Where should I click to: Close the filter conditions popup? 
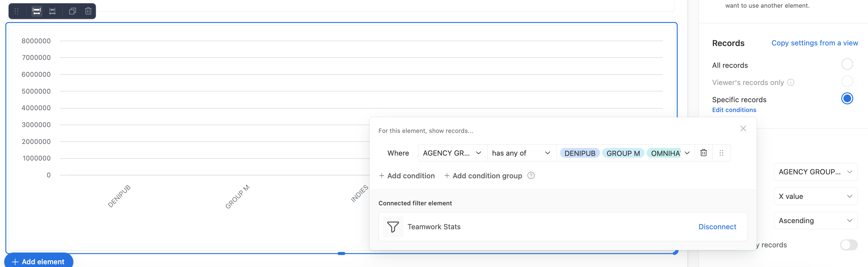click(x=743, y=128)
